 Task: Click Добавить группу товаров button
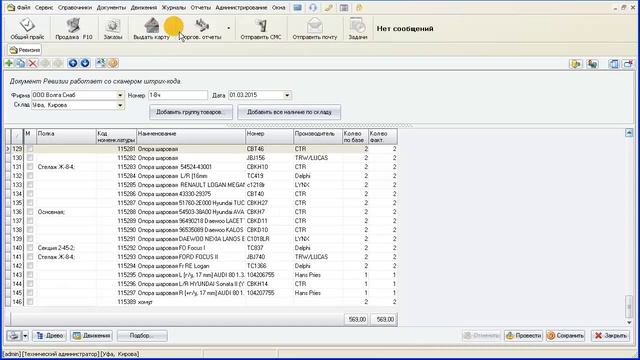pyautogui.click(x=191, y=112)
